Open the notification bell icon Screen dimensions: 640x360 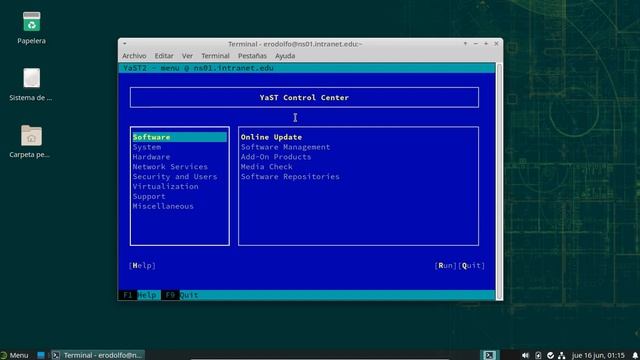pyautogui.click(x=635, y=356)
